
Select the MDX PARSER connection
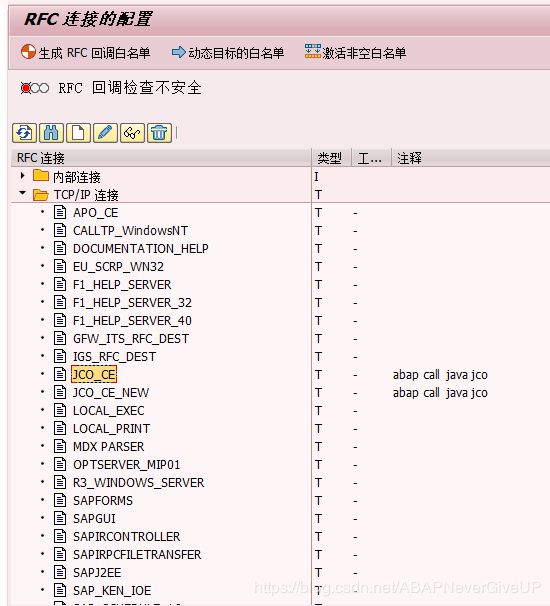tap(109, 446)
